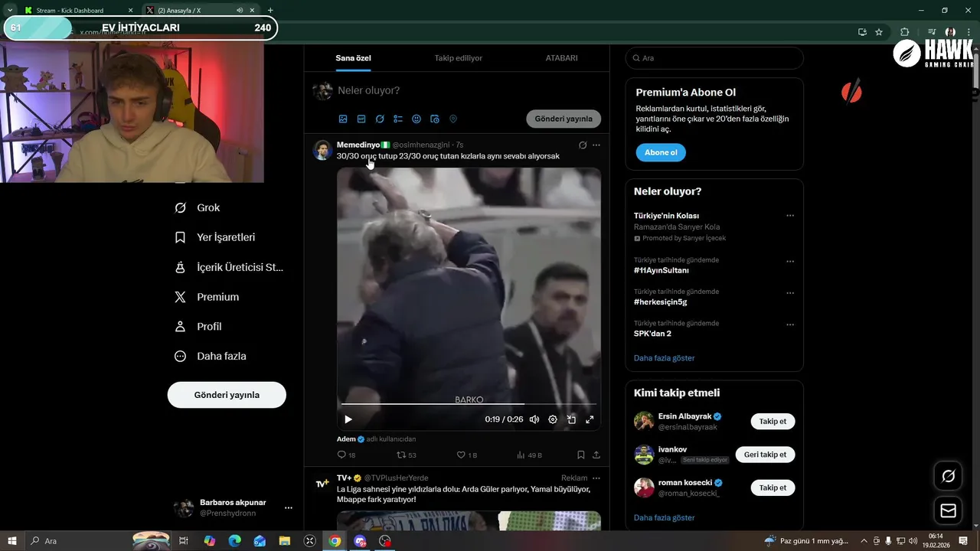This screenshot has width=980, height=551.
Task: Open Profil in the sidebar
Action: click(198, 327)
